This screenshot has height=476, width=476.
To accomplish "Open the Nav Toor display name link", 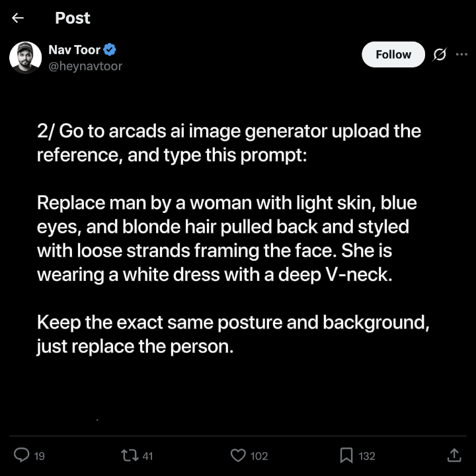I will (74, 50).
